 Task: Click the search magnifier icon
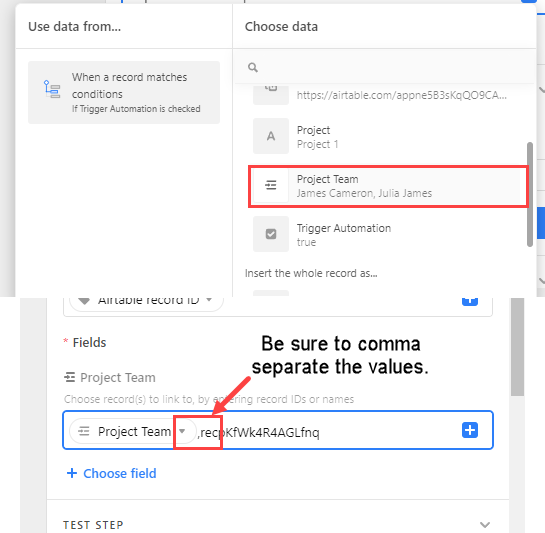253,67
